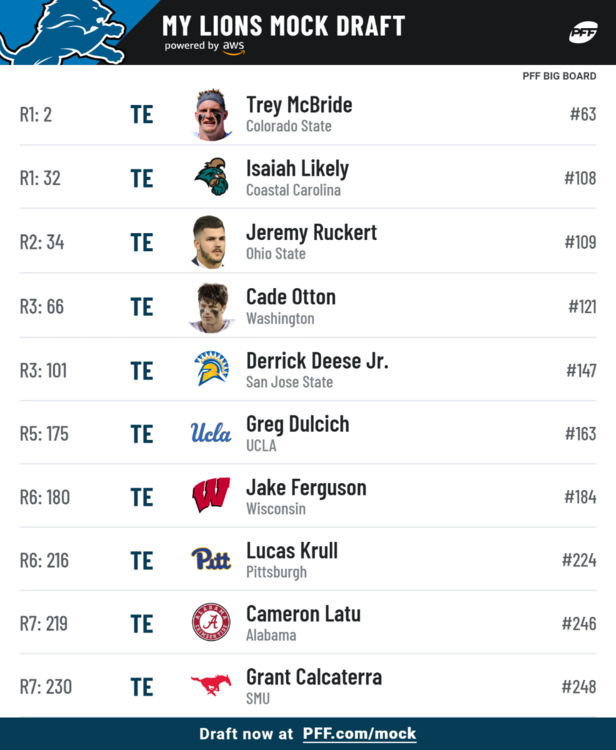Click the PFF Big Board column header
The width and height of the screenshot is (616, 750).
click(559, 76)
